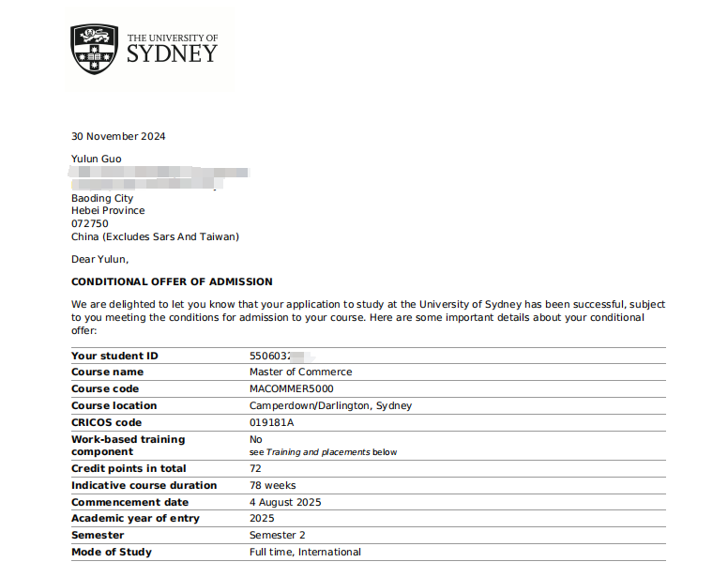The width and height of the screenshot is (728, 562).
Task: Select course code MACOMMER5000
Action: tap(291, 388)
